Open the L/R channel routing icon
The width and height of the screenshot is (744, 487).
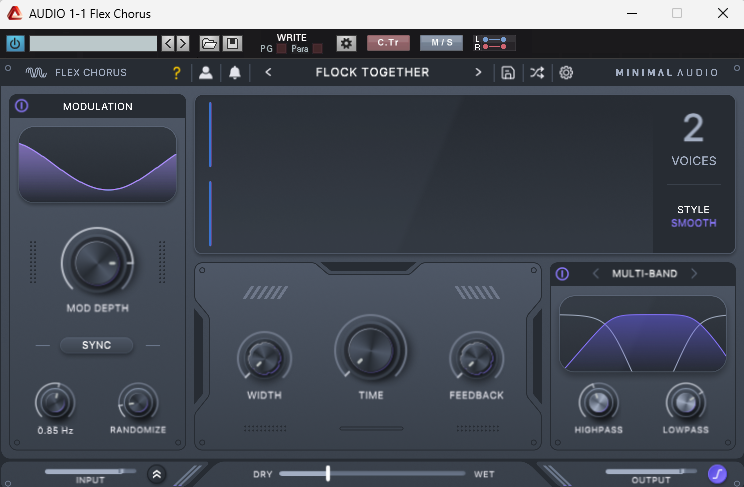pyautogui.click(x=494, y=43)
